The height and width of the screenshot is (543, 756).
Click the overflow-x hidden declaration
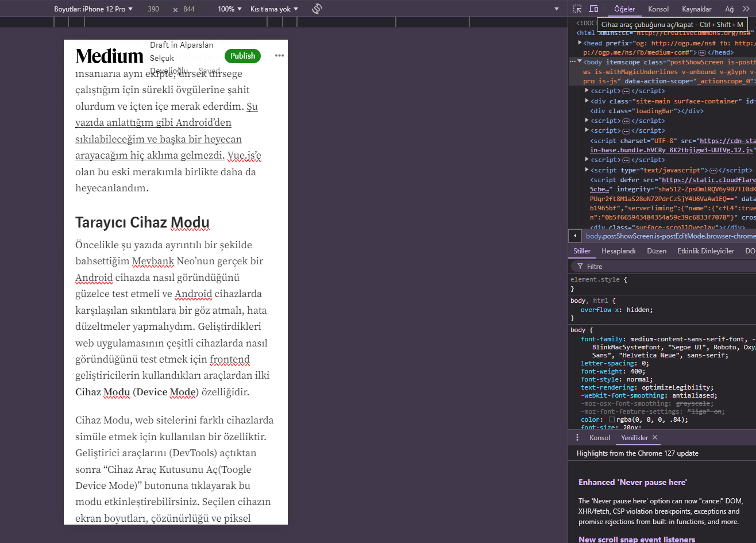(x=616, y=310)
